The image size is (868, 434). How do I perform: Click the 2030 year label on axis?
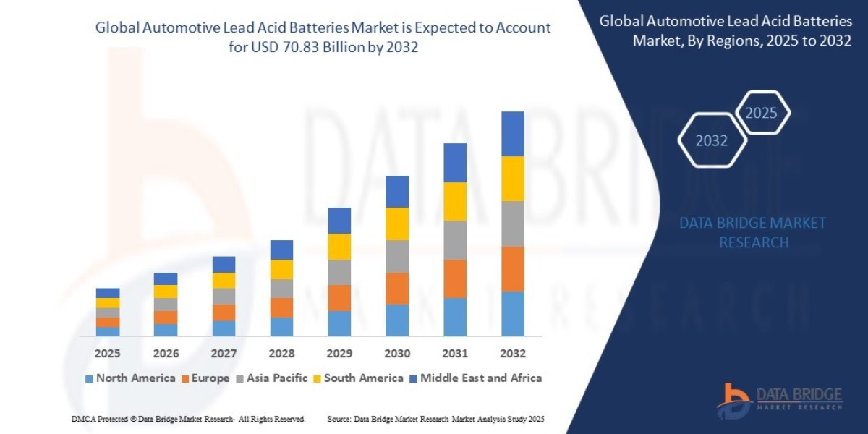[x=397, y=354]
